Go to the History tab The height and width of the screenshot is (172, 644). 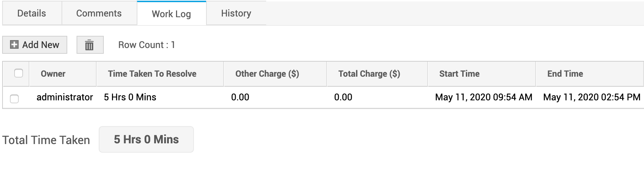point(236,13)
